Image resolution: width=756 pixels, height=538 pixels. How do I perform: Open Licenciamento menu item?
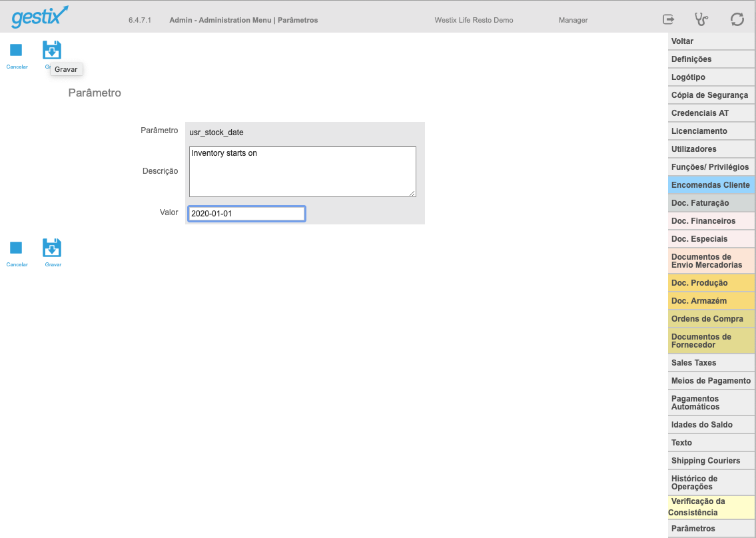click(x=711, y=131)
